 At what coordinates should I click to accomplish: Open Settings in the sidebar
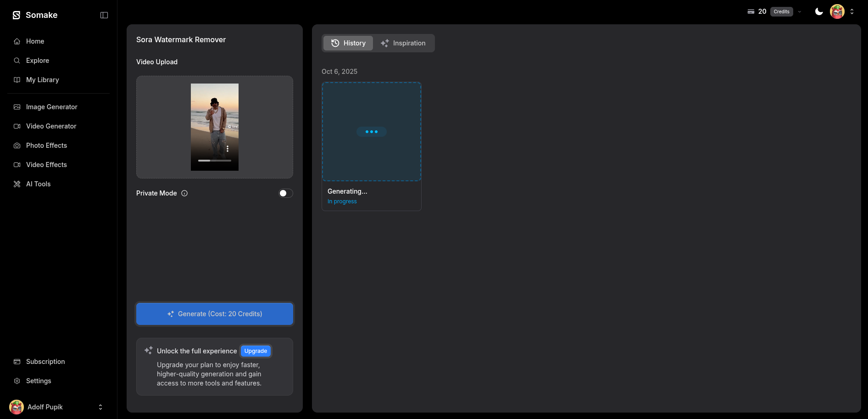pos(39,381)
